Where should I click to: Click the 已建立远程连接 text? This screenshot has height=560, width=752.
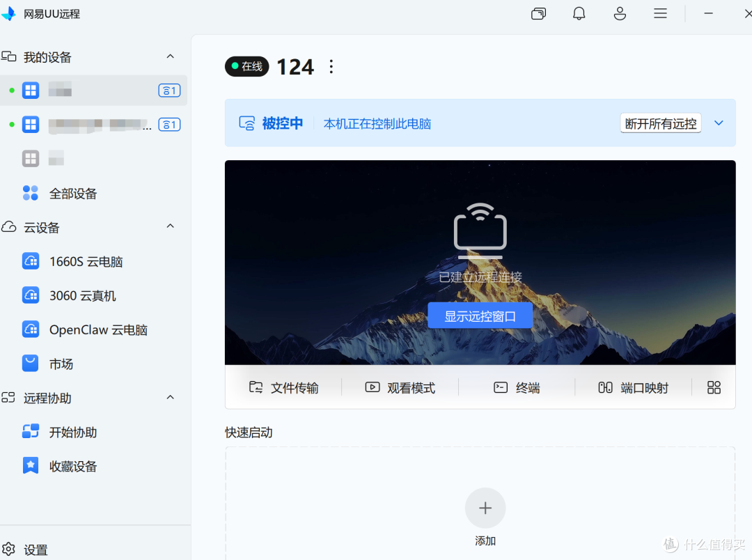point(480,277)
